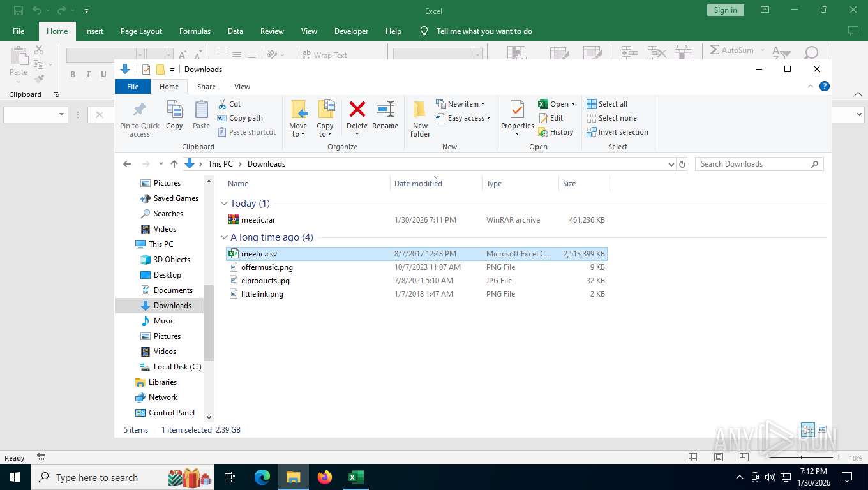Click Excel Tell me lightbulb icon
The width and height of the screenshot is (868, 490).
pos(424,31)
